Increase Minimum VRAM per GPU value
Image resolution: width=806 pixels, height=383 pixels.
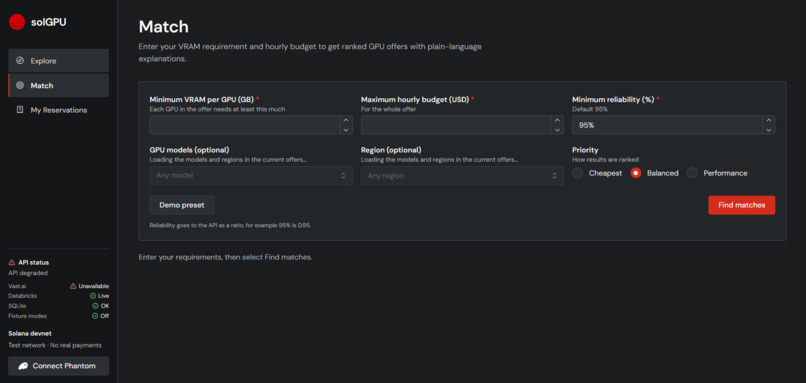[x=346, y=120]
